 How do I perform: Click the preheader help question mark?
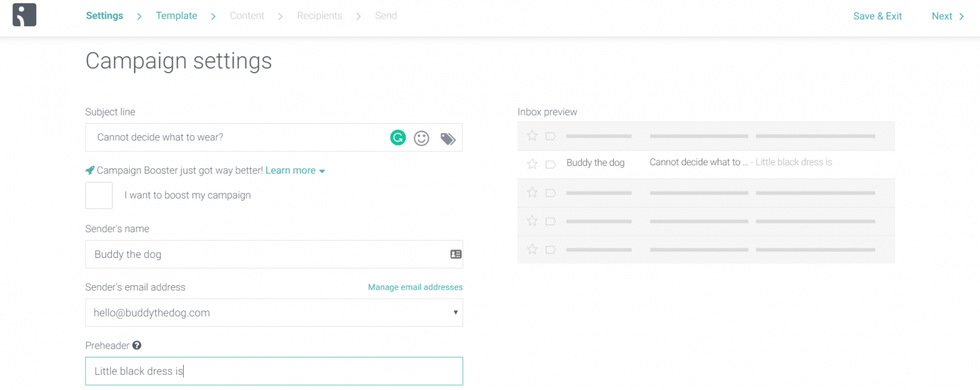[x=137, y=345]
